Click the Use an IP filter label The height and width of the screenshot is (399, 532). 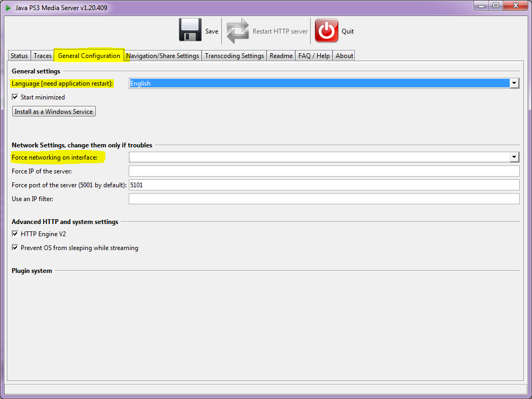[x=32, y=199]
